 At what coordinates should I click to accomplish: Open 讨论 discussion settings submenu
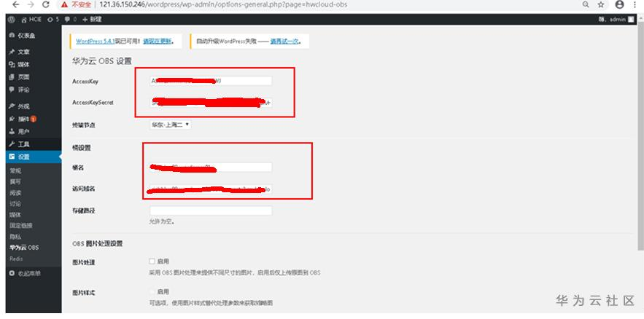coord(15,204)
